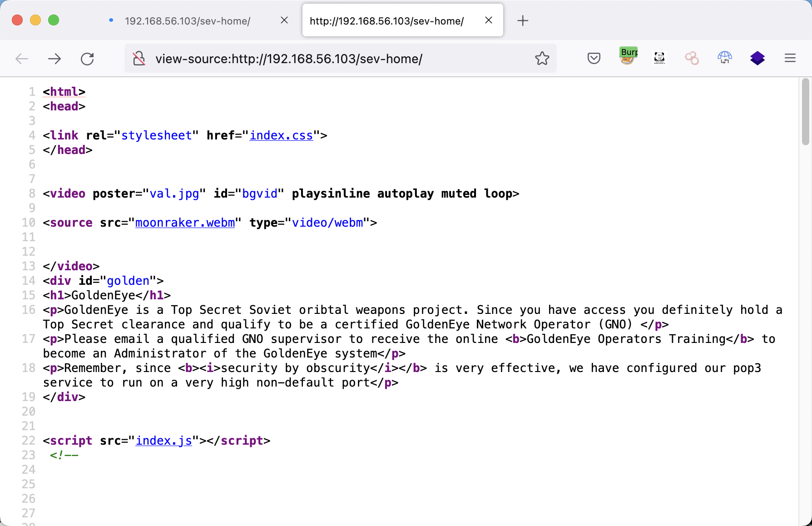Reload the current page
The height and width of the screenshot is (526, 812).
point(87,59)
